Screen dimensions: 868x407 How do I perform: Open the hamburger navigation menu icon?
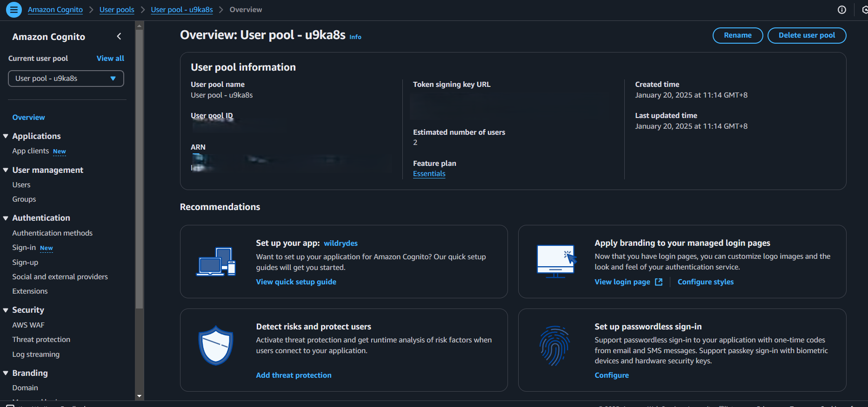(x=14, y=9)
